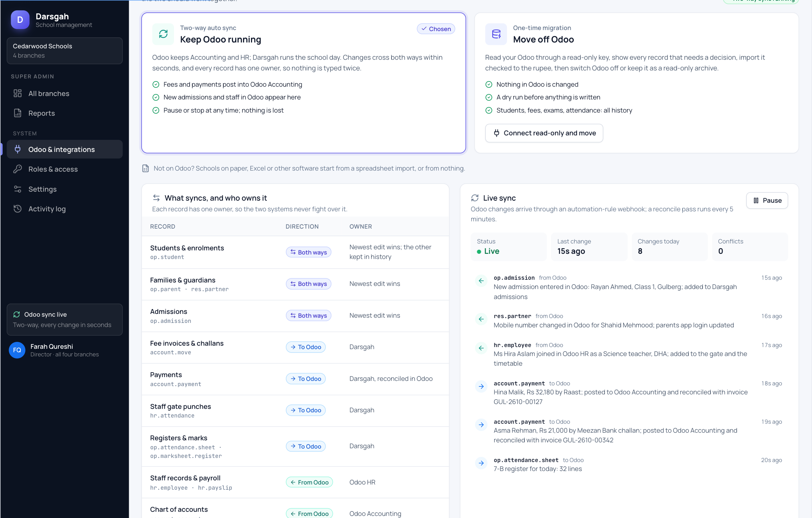This screenshot has width=812, height=518.
Task: Click check icon beside 'Nothing in Odoo is changed'
Action: coord(489,85)
